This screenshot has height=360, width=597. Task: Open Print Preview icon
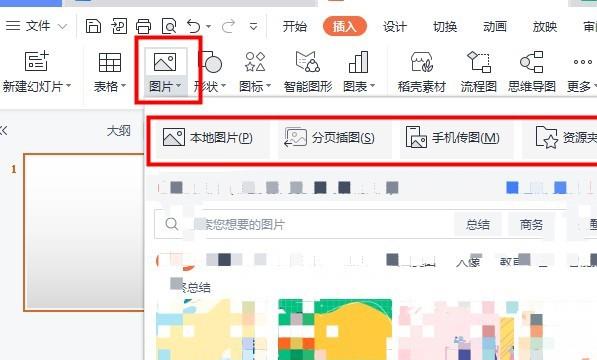tap(169, 27)
